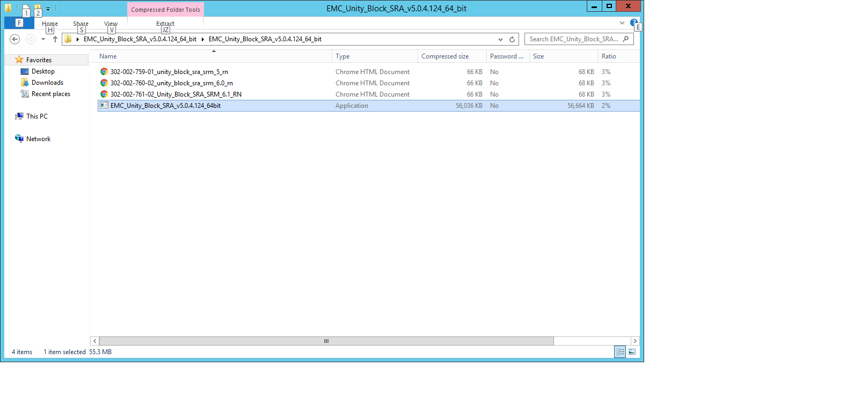Click the Search EMC_Unity_Block_SRA input field
This screenshot has width=868, height=396.
tap(573, 39)
